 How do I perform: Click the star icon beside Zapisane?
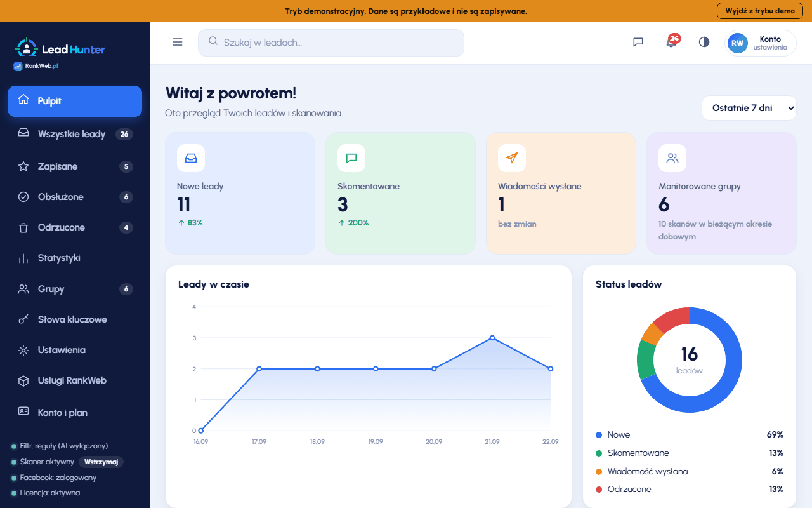pyautogui.click(x=23, y=166)
